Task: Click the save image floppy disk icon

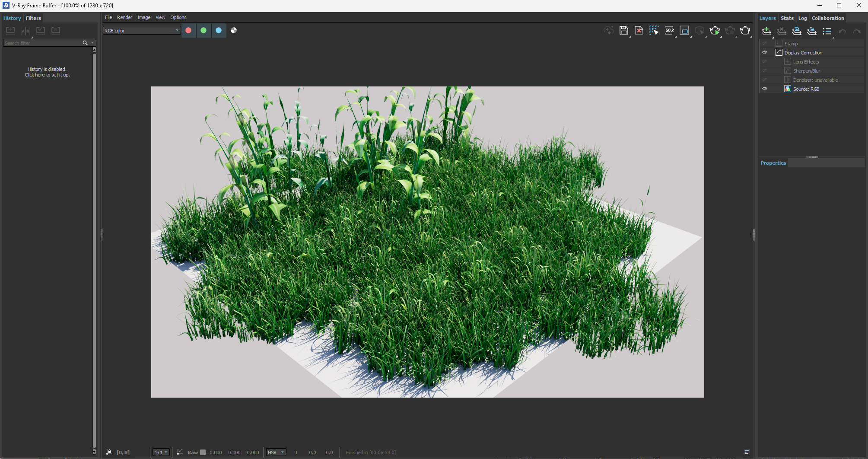Action: (x=623, y=30)
